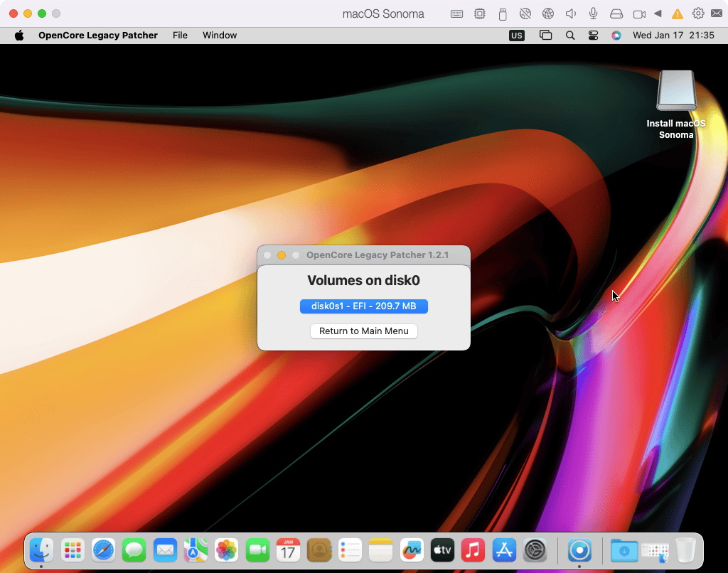Click the speaker volume icon in VM toolbar
Image resolution: width=728 pixels, height=573 pixels.
[x=570, y=14]
